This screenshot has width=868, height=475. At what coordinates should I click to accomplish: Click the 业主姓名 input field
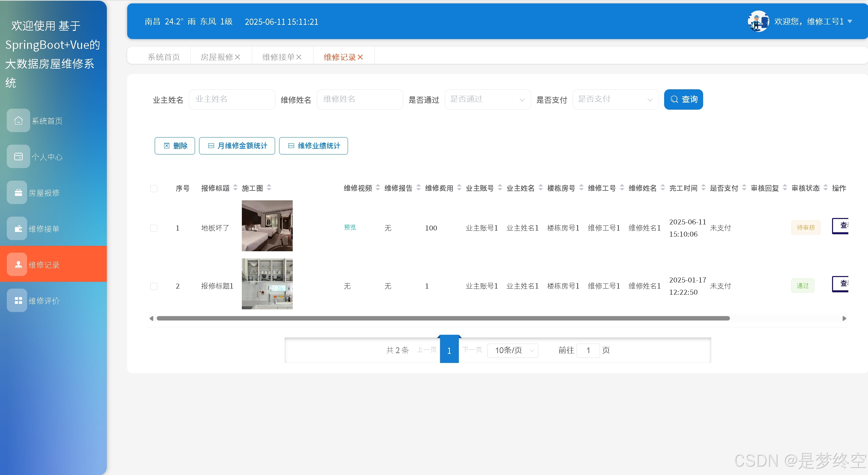point(232,99)
